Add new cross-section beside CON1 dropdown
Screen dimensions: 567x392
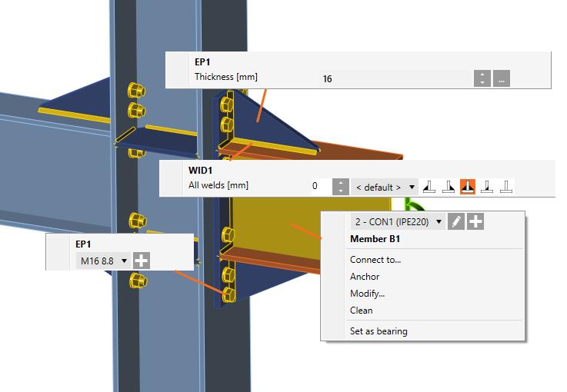(475, 221)
